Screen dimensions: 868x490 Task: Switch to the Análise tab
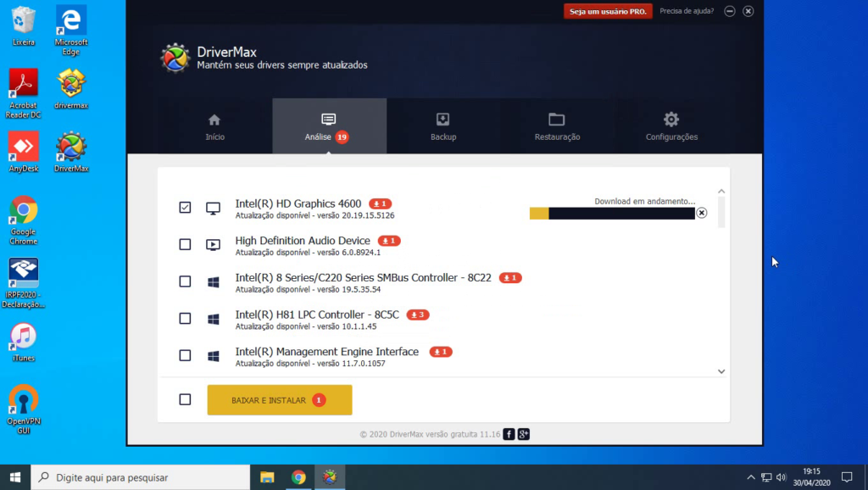click(329, 127)
